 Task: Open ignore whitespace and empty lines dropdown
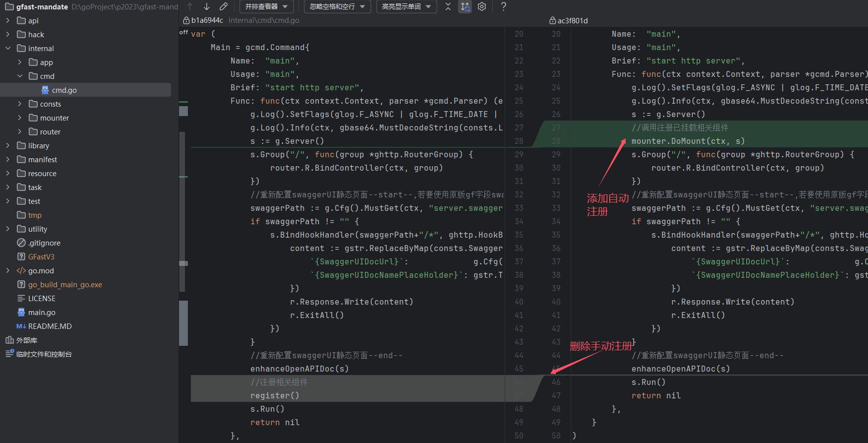[x=337, y=6]
